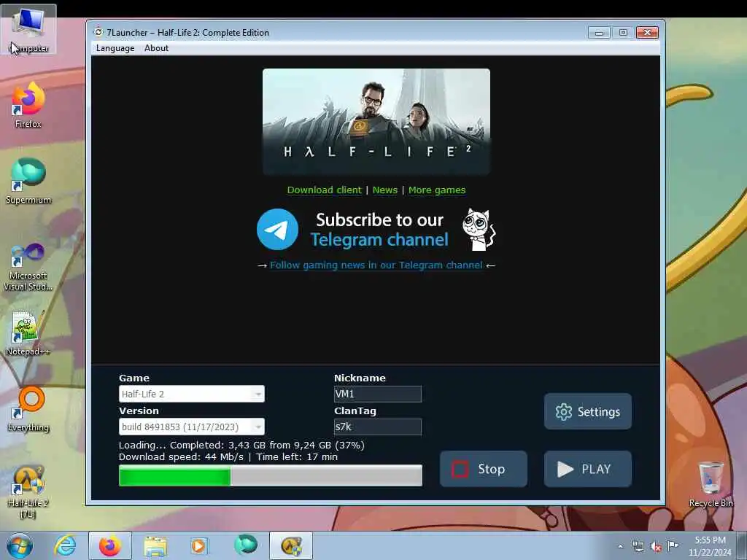Click the ClanTag field containing s7k
This screenshot has width=747, height=560.
point(378,427)
